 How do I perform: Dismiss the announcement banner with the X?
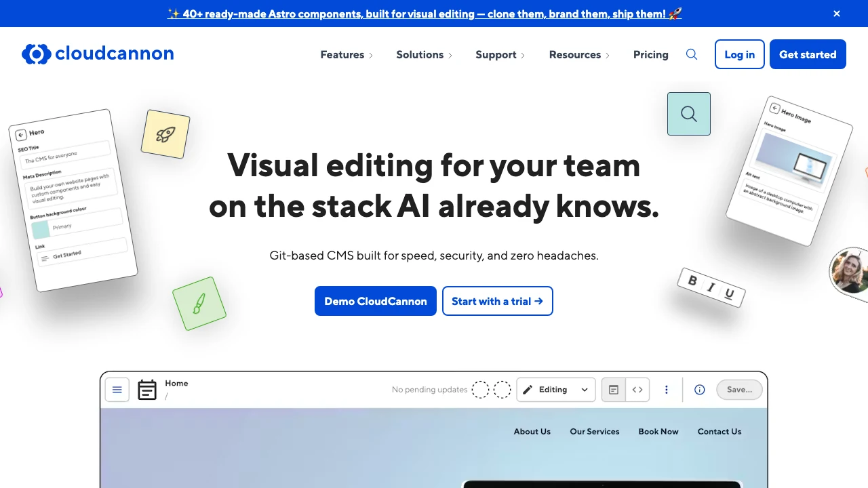coord(837,14)
